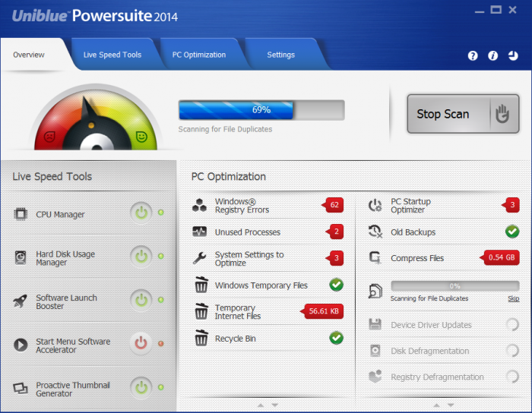Click the Unused Processes pulse icon
The image size is (532, 413).
(199, 232)
